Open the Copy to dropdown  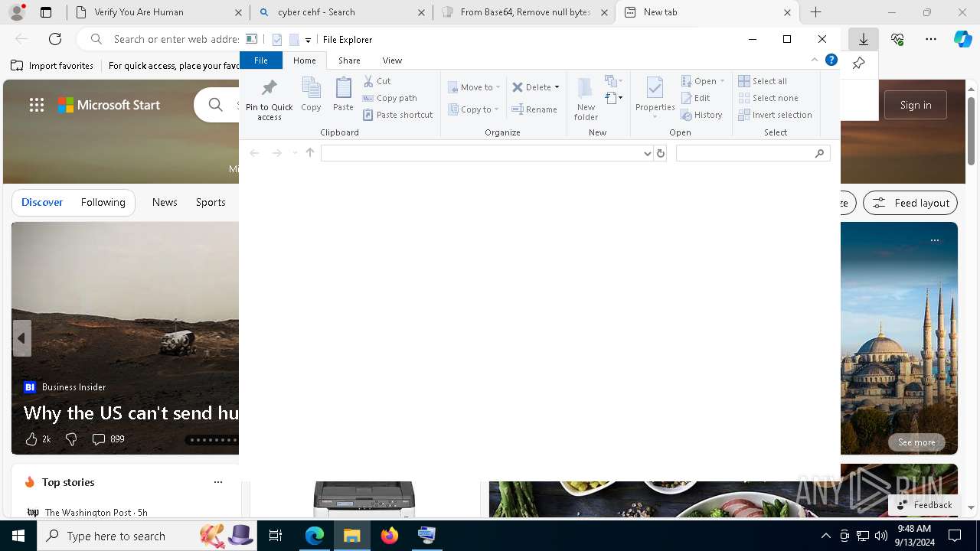pos(474,109)
